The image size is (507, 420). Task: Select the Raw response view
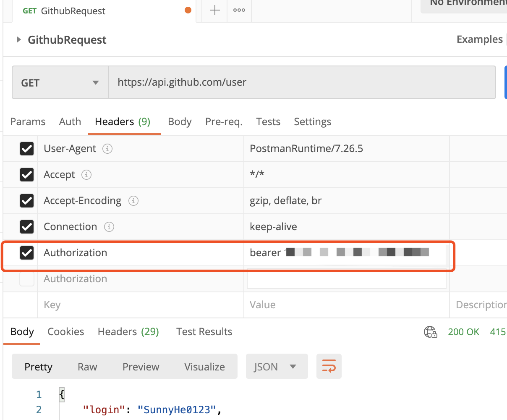click(87, 367)
